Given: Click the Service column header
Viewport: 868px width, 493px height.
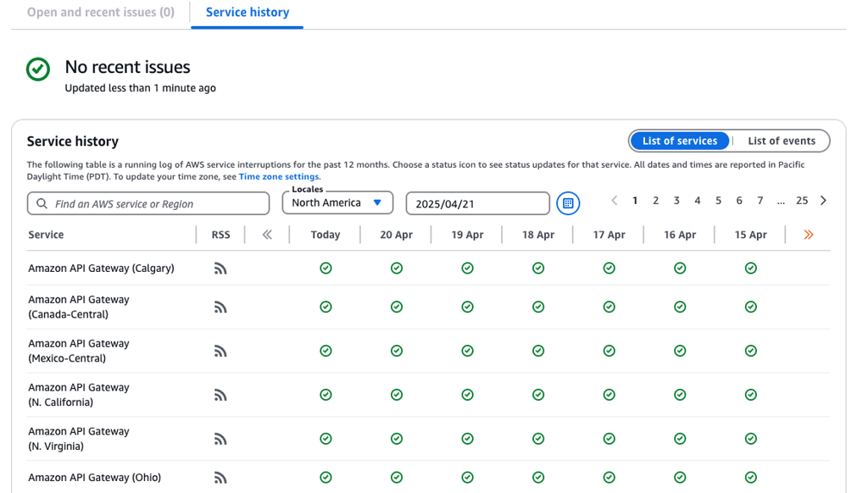Looking at the screenshot, I should coord(46,235).
